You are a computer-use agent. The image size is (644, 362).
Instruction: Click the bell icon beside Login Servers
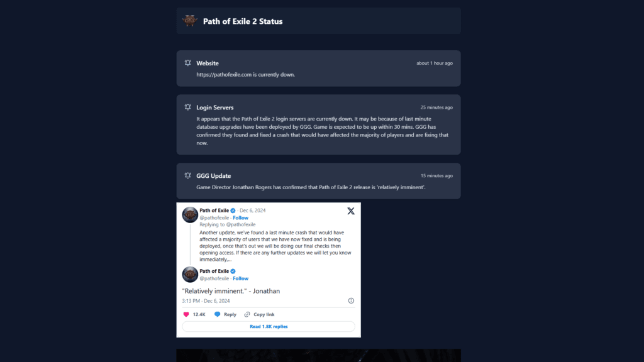[x=187, y=107]
